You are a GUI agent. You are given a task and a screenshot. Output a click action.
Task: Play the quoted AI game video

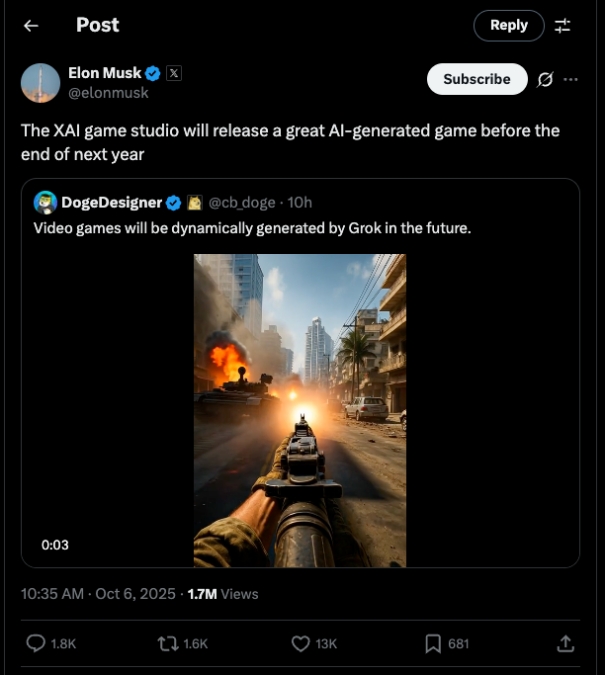(x=300, y=410)
